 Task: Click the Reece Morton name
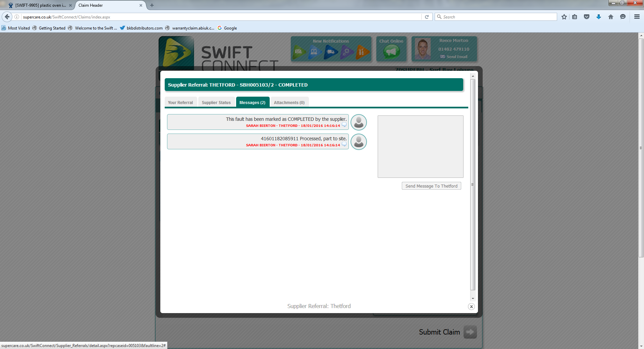click(454, 41)
